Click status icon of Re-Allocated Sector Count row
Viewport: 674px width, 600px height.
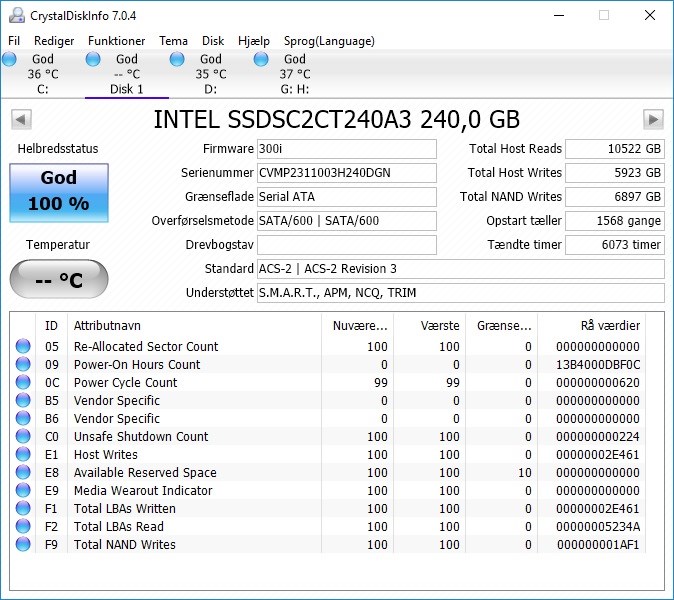[x=23, y=346]
